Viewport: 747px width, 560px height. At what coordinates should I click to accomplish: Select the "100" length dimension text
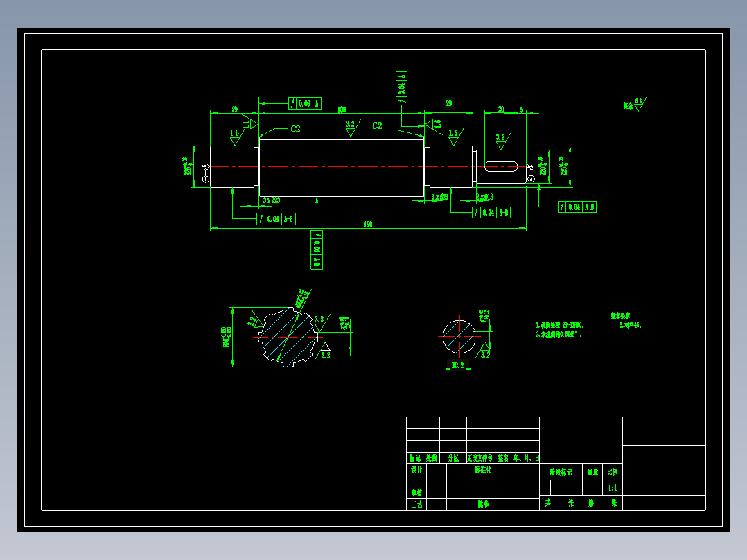pyautogui.click(x=342, y=110)
